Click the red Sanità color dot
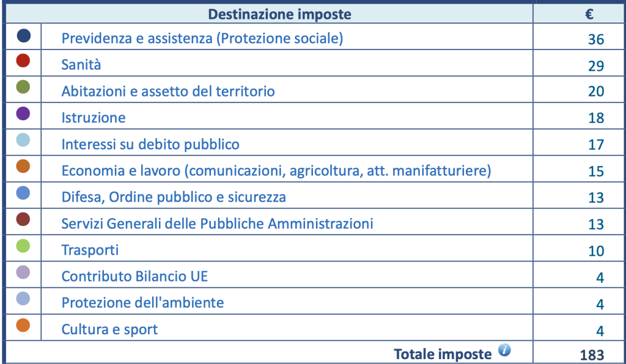Screen dimensions: 626x364 tap(23, 60)
